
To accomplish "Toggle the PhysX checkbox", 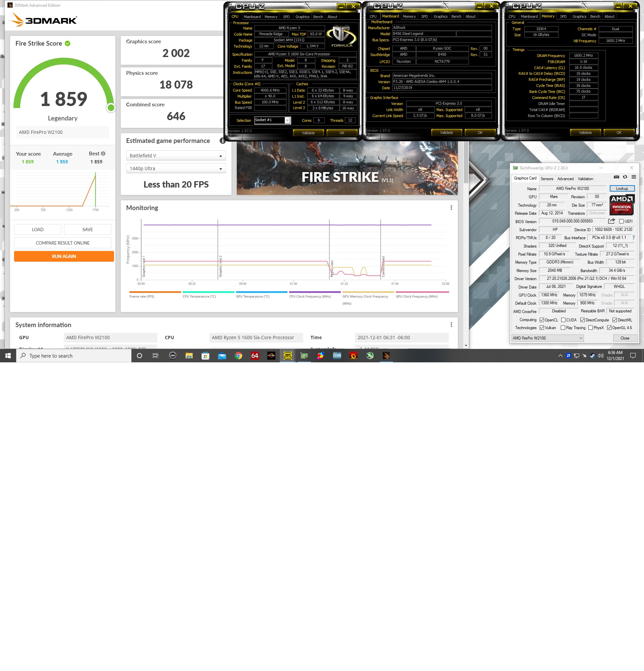I will (590, 328).
